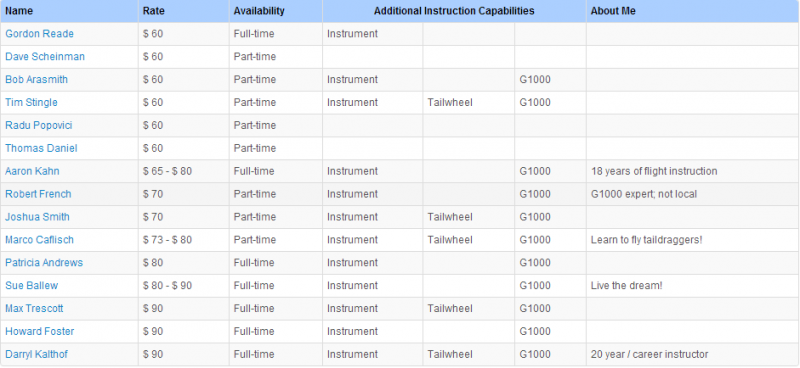The width and height of the screenshot is (800, 368).
Task: Open Radu Popovici's profile
Action: tap(39, 126)
